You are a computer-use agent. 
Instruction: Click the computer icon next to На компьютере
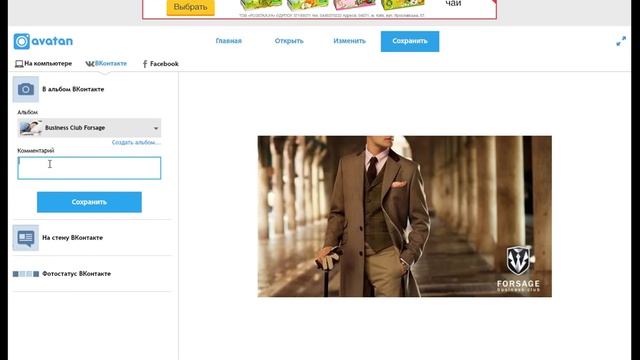(x=19, y=64)
